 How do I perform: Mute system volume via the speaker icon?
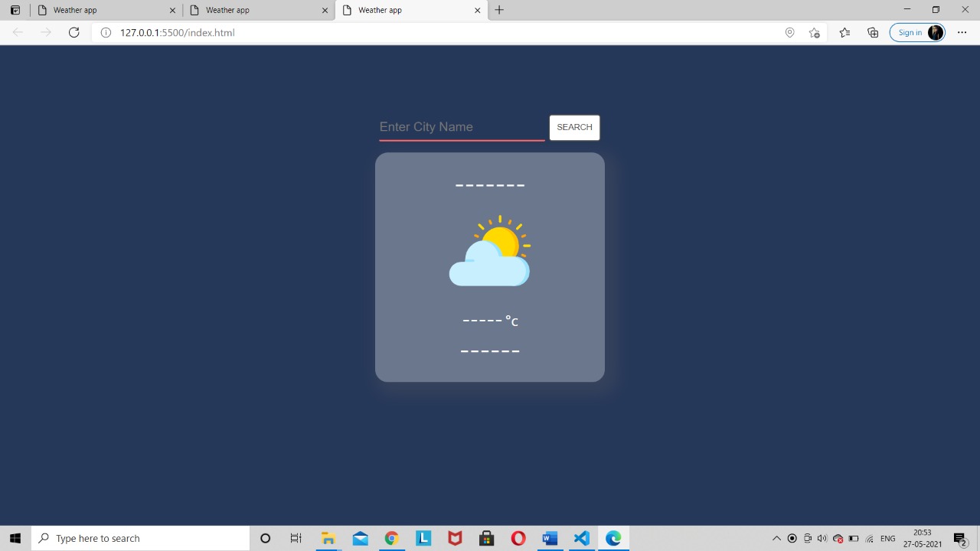point(822,538)
